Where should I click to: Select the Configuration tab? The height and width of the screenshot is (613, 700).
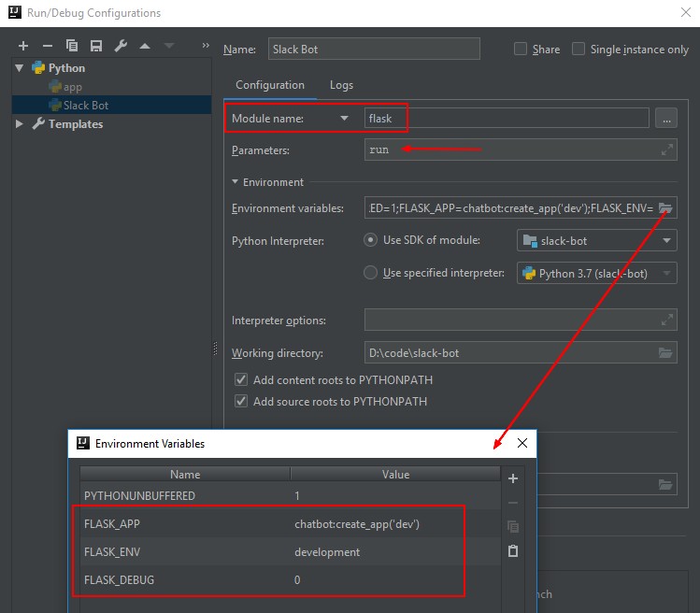[x=269, y=85]
